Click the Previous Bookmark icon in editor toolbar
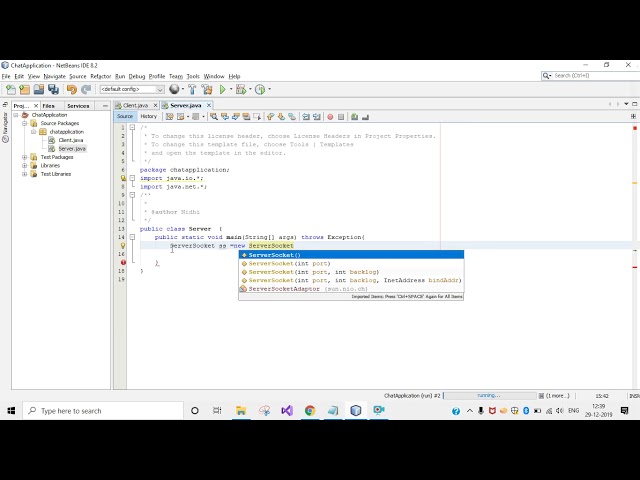640x480 pixels. pyautogui.click(x=270, y=117)
